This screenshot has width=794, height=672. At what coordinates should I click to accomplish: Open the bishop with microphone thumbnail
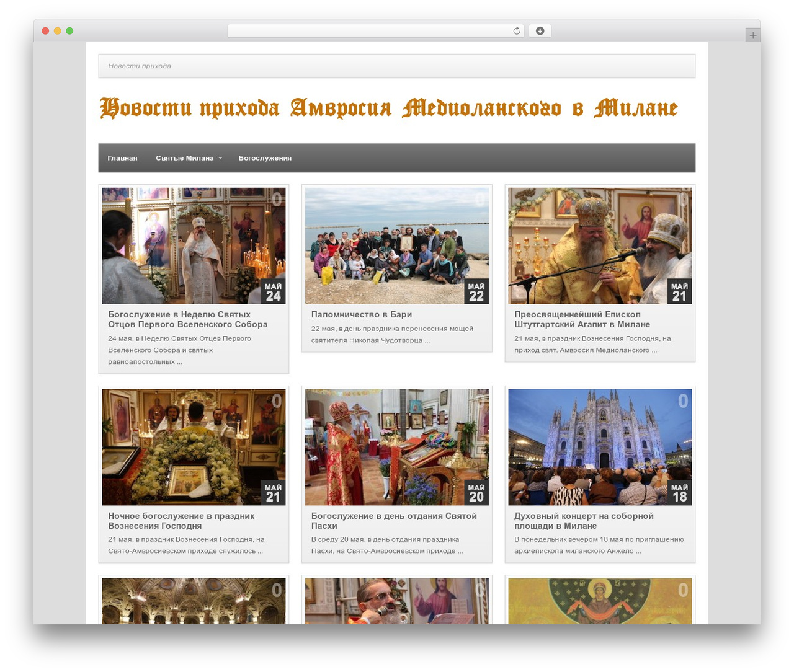coord(600,245)
